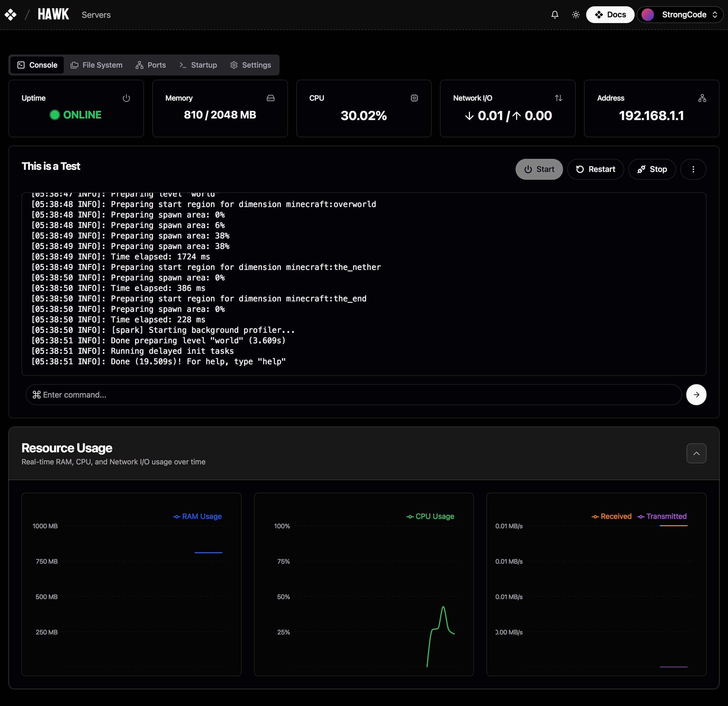Click the Address network icon

point(702,98)
